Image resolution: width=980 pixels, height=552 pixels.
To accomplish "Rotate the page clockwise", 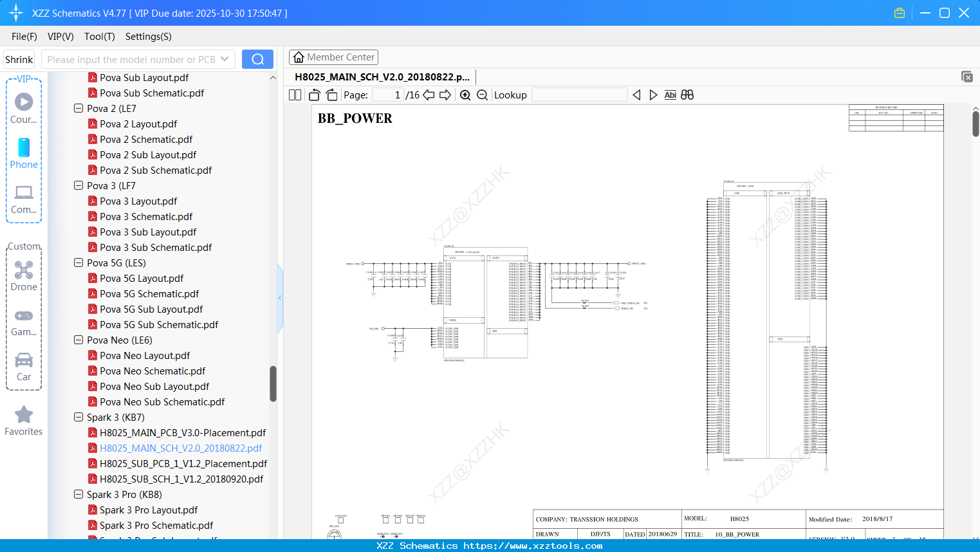I will (x=331, y=95).
